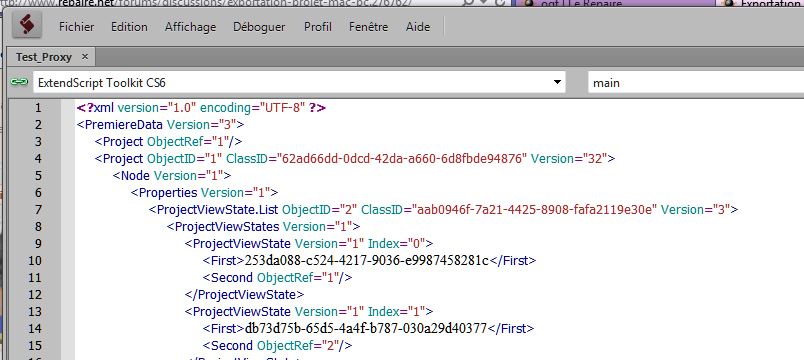
Task: Open the Fenêtre menu
Action: tap(368, 27)
